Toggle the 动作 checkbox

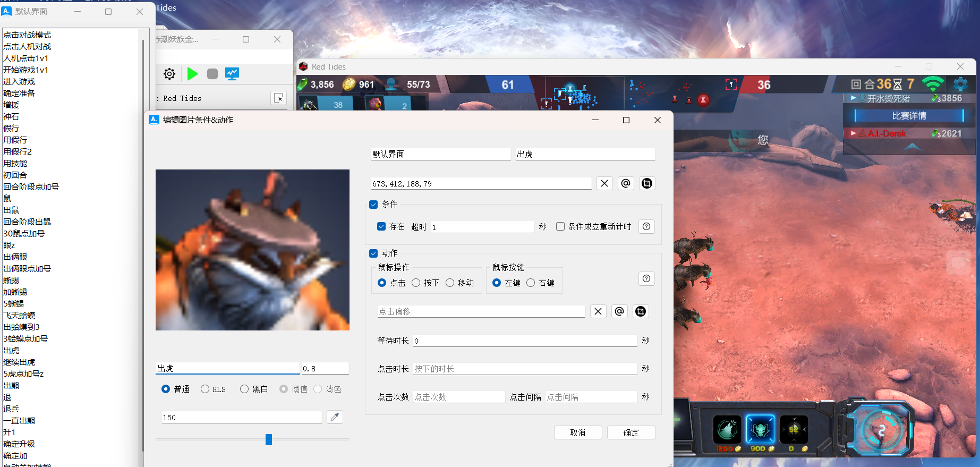[x=373, y=253]
